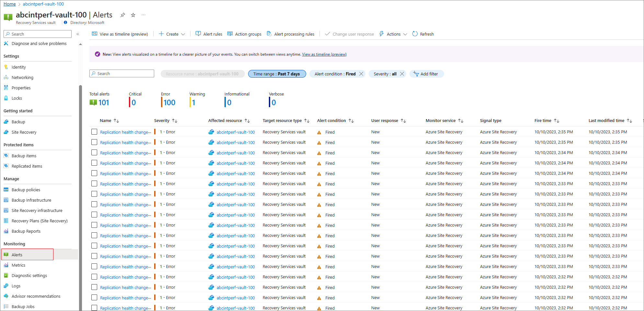Image resolution: width=644 pixels, height=311 pixels.
Task: Open the Time range Past 7 days filter
Action: coord(277,74)
